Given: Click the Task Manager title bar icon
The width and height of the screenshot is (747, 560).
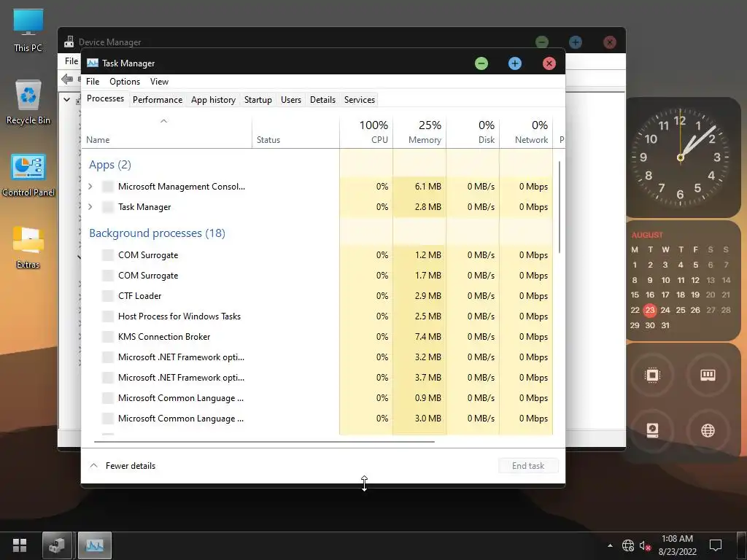Looking at the screenshot, I should (93, 63).
